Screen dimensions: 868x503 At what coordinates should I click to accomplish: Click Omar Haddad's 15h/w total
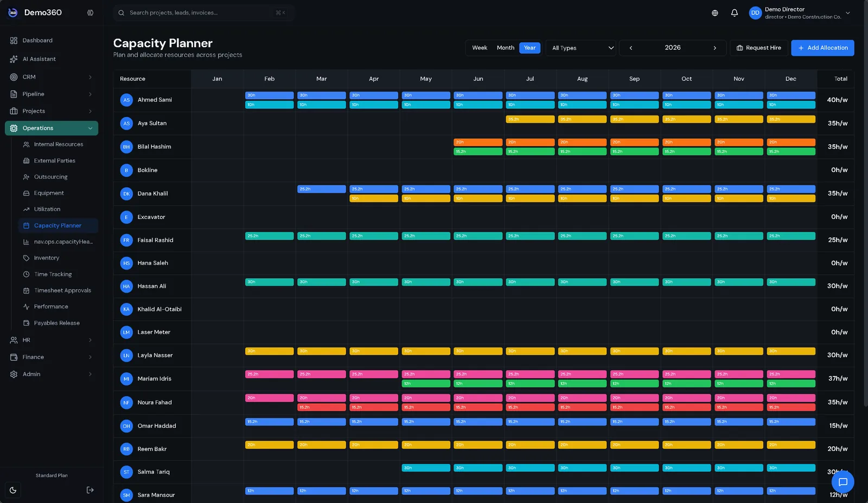coord(838,426)
